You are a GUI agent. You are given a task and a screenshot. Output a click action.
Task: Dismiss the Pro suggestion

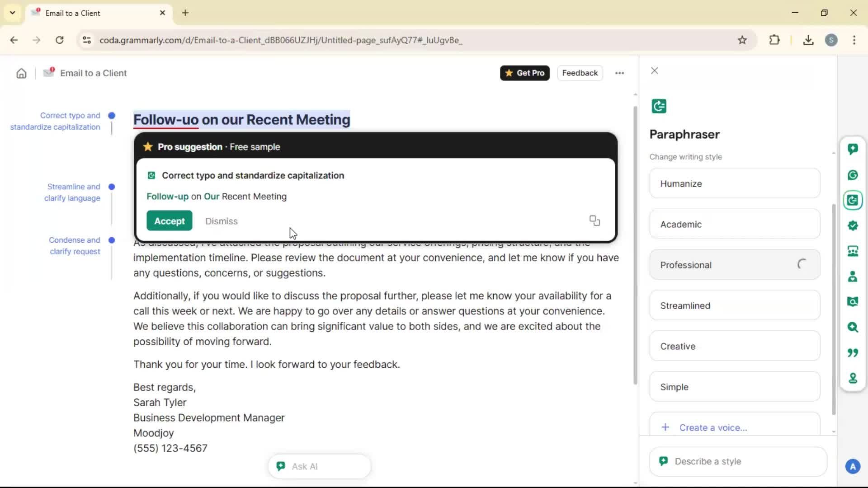point(221,221)
